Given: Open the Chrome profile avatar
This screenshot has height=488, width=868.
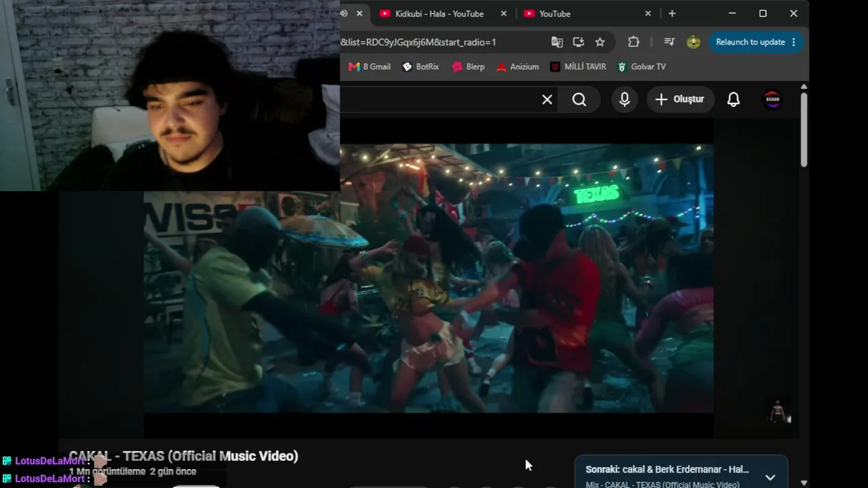Looking at the screenshot, I should pyautogui.click(x=693, y=42).
